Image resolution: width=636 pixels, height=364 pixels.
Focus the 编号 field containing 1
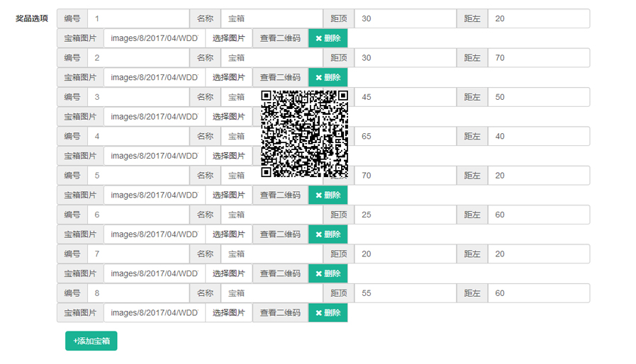[x=138, y=18]
